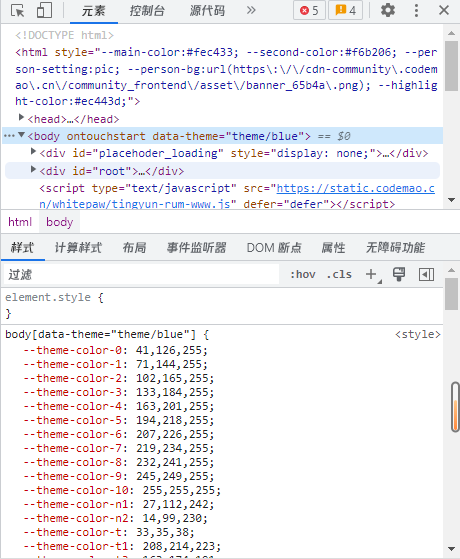460x559 pixels.
Task: Open the three-dot customize menu
Action: pos(416,10)
